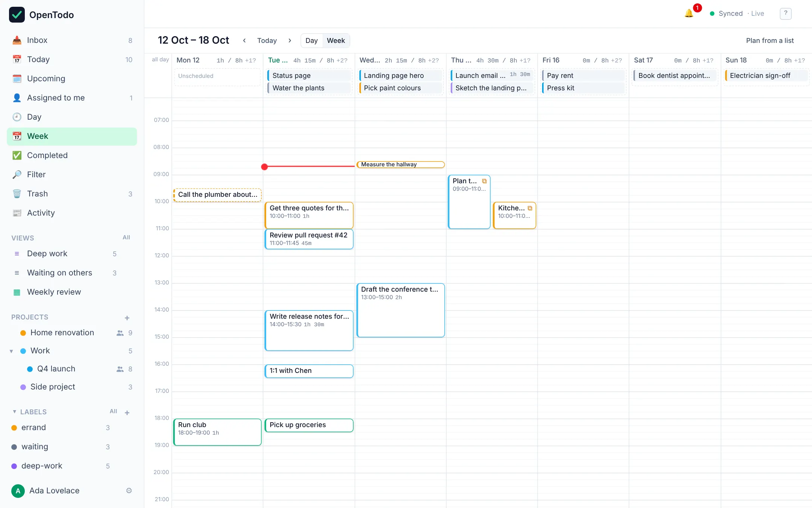Click the red current-time marker dot

[x=265, y=167]
